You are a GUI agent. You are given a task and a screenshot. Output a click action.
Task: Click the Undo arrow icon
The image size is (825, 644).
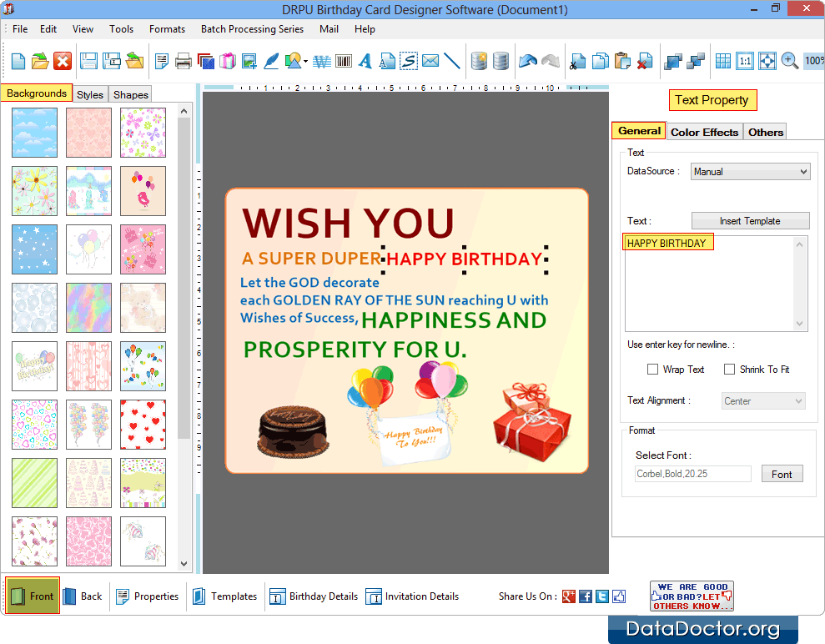click(528, 62)
